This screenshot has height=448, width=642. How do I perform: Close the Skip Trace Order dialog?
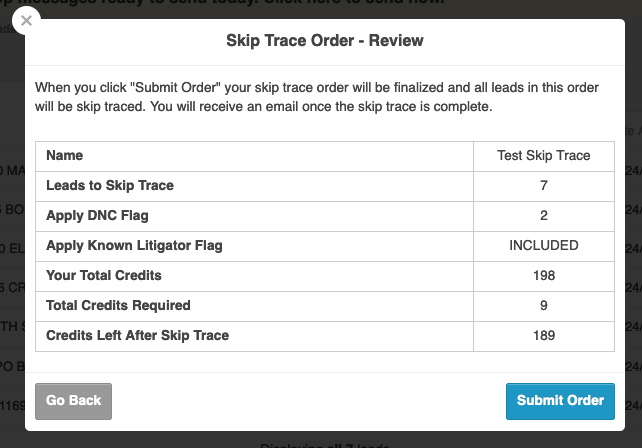[26, 20]
